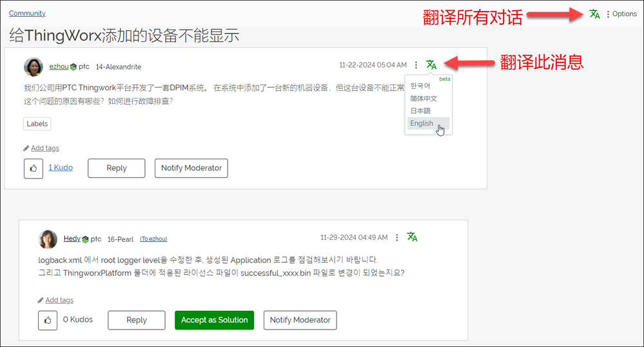
Task: Click the thread title 给ThingWorx添加的设备不能显示
Action: tap(124, 35)
